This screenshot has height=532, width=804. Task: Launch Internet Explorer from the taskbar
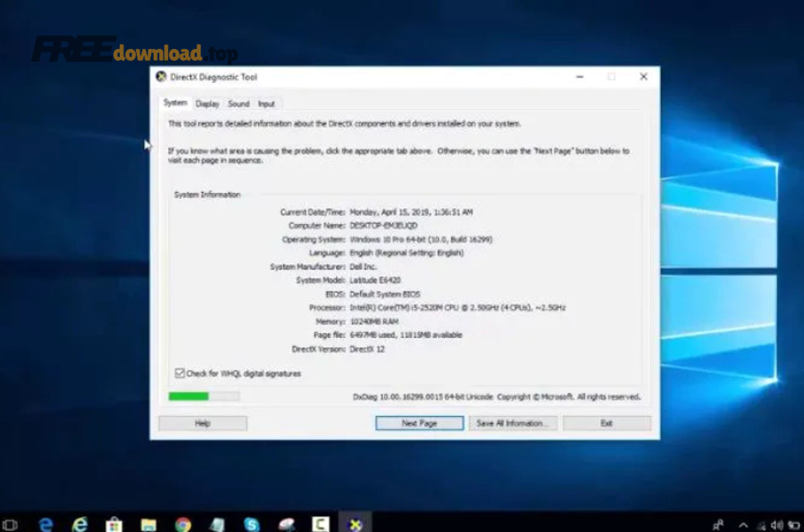80,524
